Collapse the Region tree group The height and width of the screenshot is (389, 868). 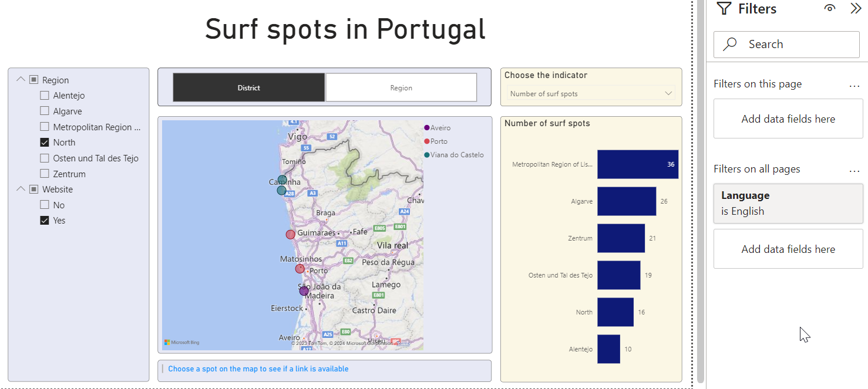21,80
